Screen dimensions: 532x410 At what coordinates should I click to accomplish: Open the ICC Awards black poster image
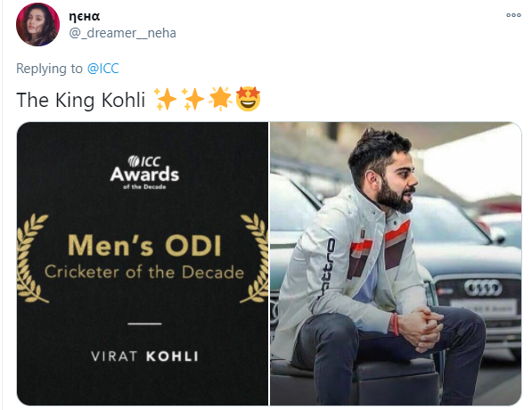coord(143,264)
